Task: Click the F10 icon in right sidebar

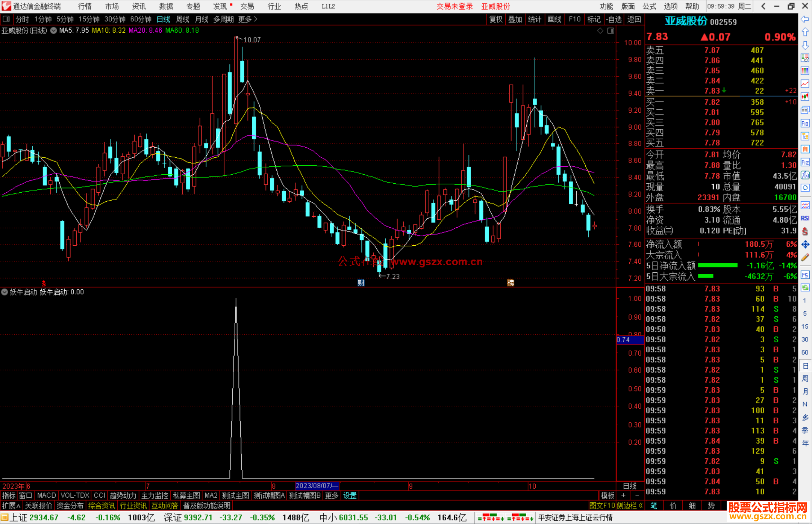Action: point(805,123)
